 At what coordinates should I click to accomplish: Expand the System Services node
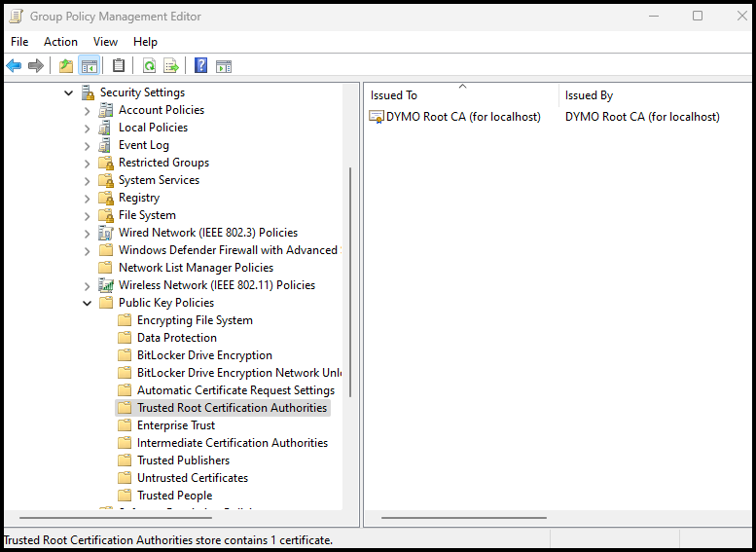pyautogui.click(x=88, y=181)
